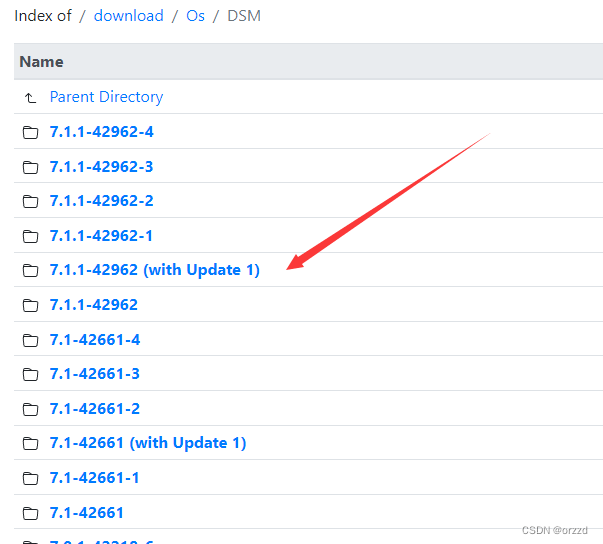
Task: Click folder icon next to 7.1.1-42962-1
Action: point(30,236)
